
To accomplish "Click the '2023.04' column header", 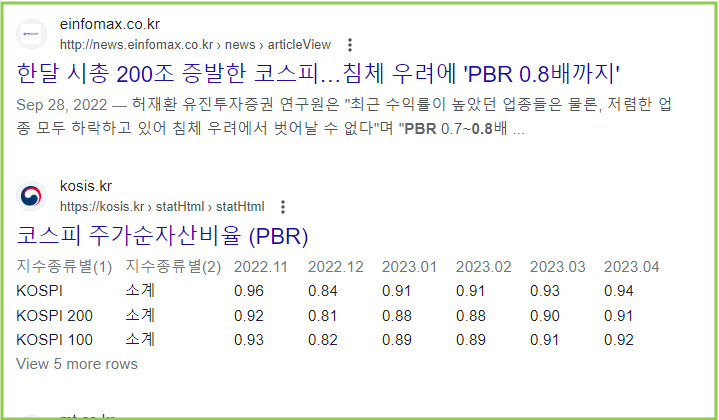I will 632,267.
